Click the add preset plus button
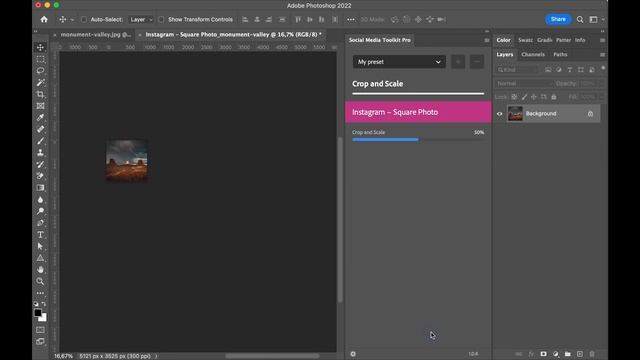The height and width of the screenshot is (360, 640). tap(458, 62)
